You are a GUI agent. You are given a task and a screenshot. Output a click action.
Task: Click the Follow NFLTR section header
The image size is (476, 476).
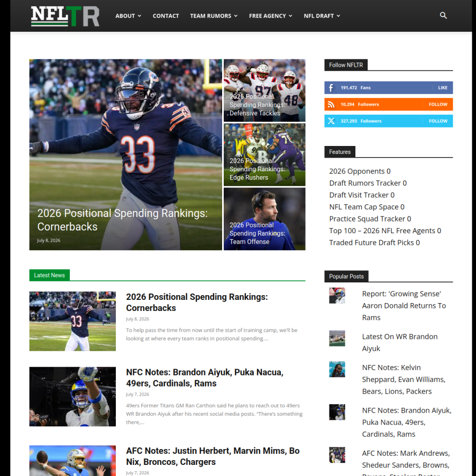346,65
